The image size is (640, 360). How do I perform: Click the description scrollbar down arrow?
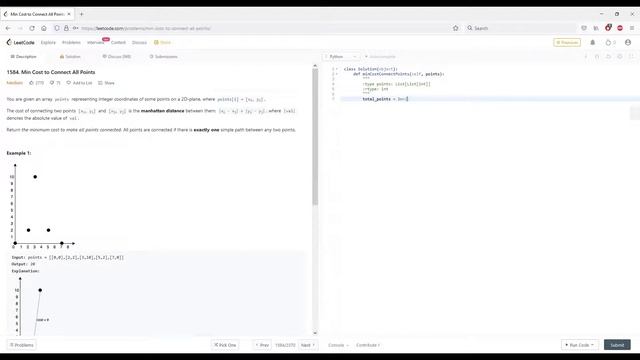click(315, 333)
